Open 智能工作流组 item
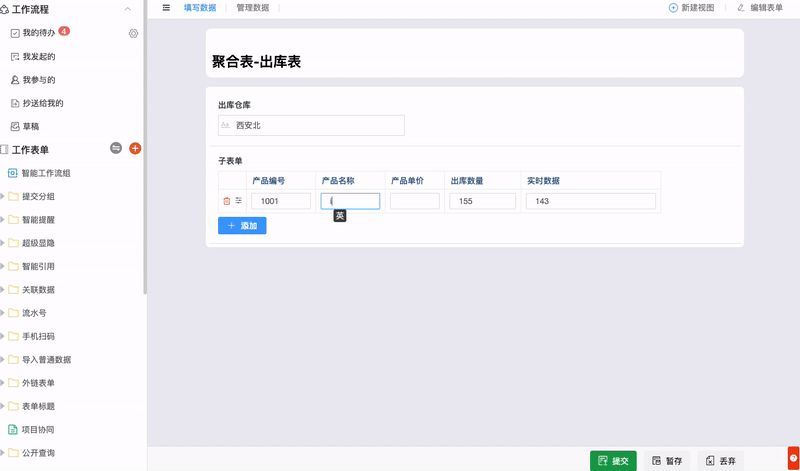The height and width of the screenshot is (471, 800). pyautogui.click(x=45, y=173)
